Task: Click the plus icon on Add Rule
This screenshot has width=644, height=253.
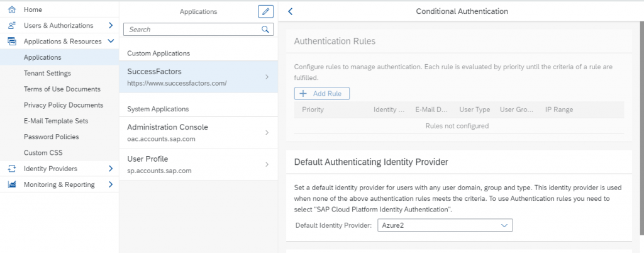Action: click(x=303, y=93)
